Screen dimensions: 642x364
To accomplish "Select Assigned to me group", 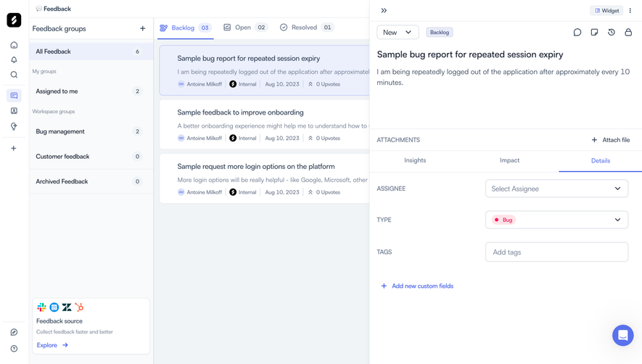I will pos(91,91).
